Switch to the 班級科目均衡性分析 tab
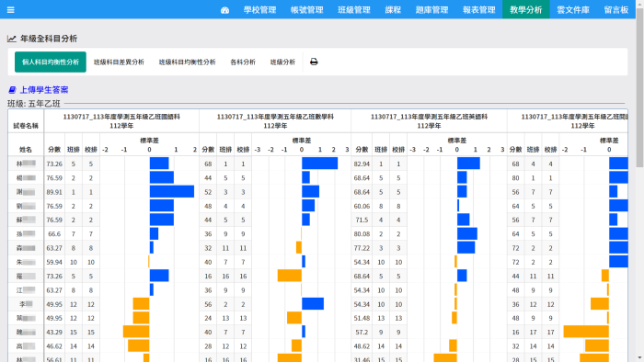This screenshot has width=644, height=362. pyautogui.click(x=188, y=62)
